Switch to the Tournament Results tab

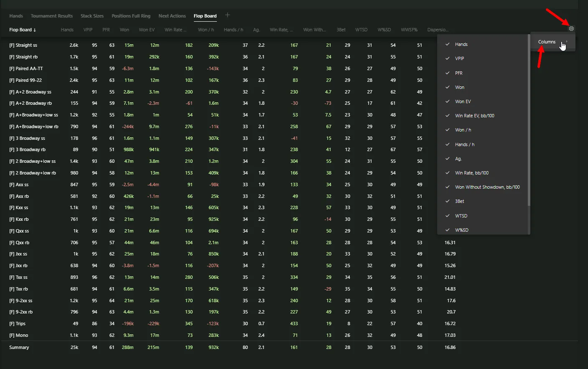click(51, 16)
